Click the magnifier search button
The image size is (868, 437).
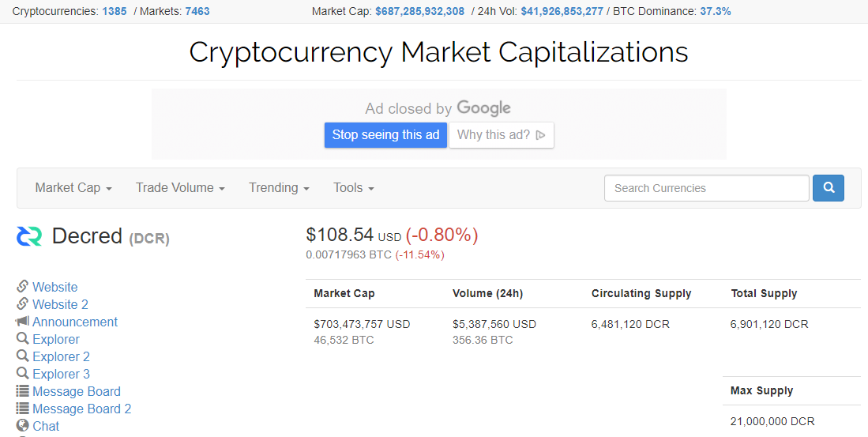(x=829, y=188)
